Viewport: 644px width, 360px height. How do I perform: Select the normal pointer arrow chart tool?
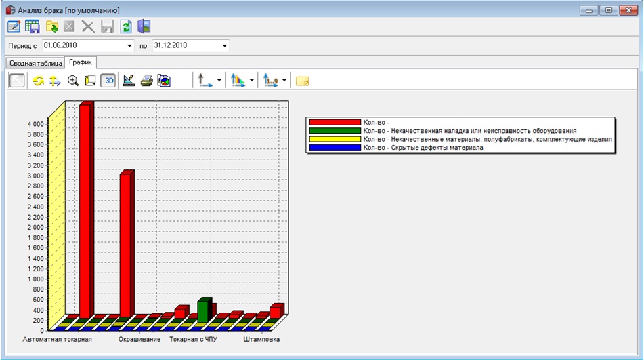coord(17,81)
